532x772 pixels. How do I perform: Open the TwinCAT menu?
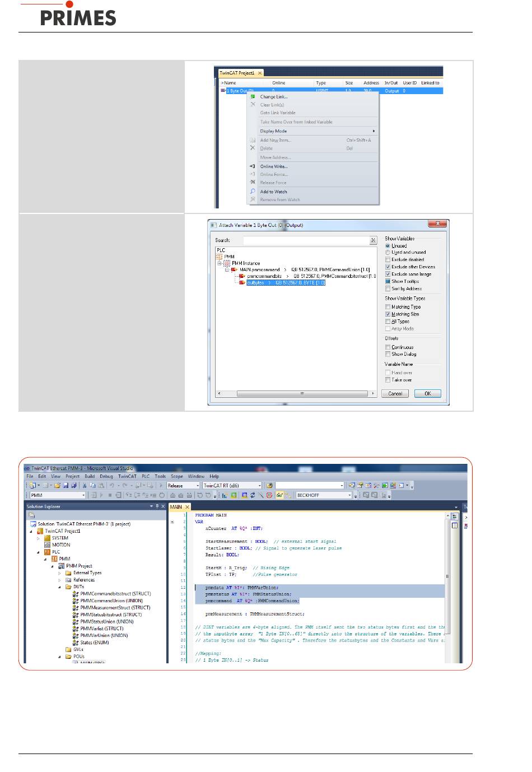(x=127, y=477)
